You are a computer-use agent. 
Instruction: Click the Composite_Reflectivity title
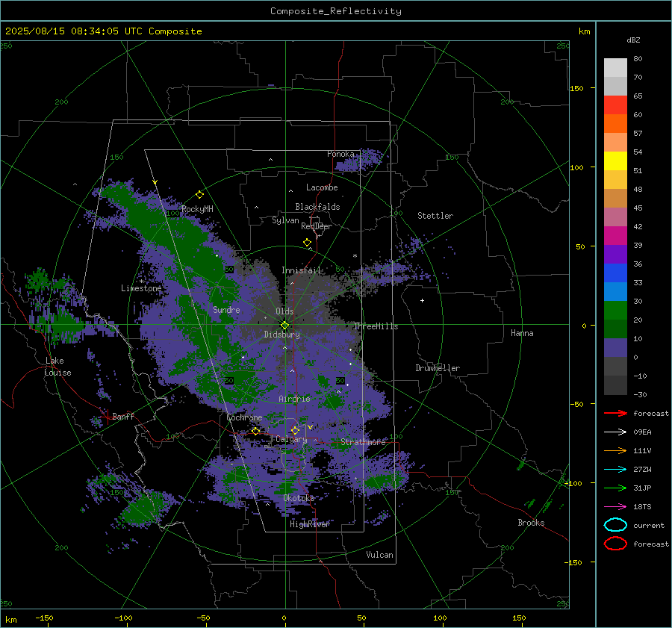pyautogui.click(x=336, y=11)
